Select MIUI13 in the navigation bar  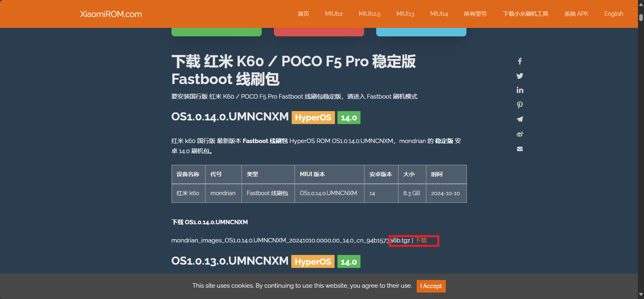point(405,14)
